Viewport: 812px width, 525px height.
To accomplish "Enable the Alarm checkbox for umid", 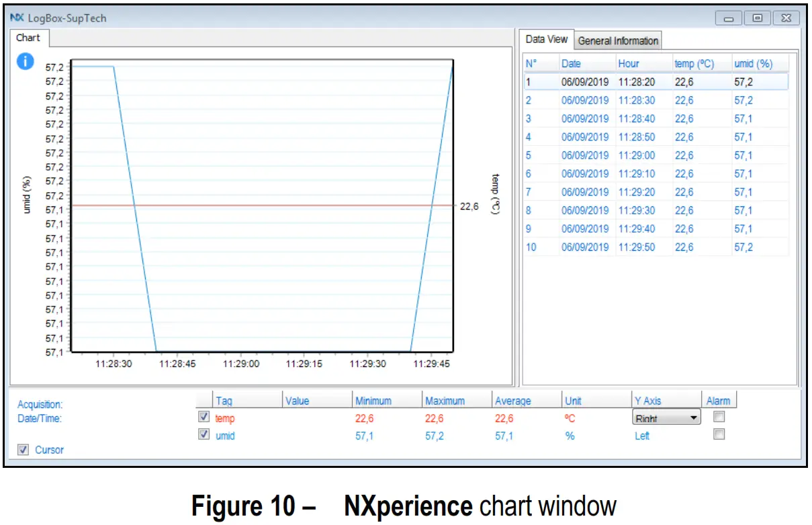I will coord(719,435).
